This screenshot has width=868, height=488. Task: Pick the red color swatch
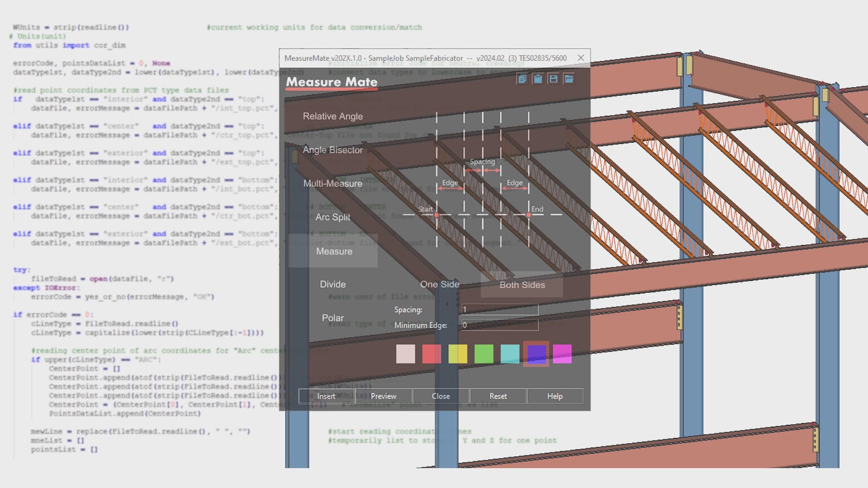[x=431, y=354]
